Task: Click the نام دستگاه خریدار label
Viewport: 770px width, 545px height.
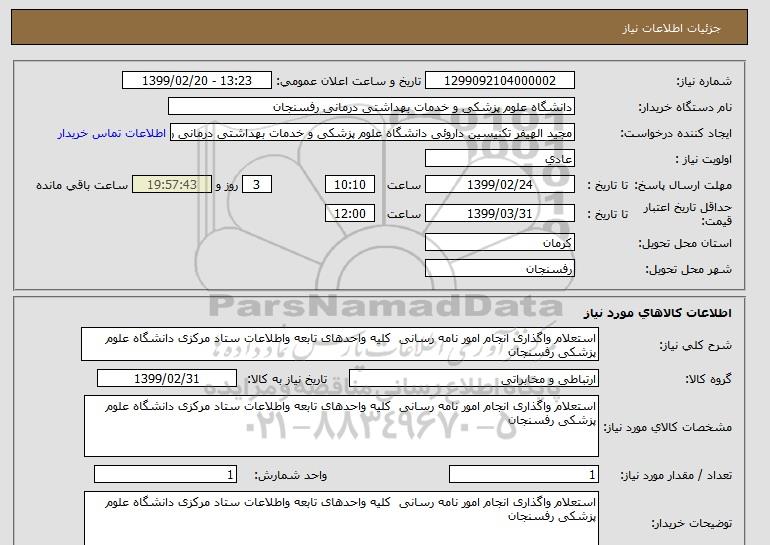Action: 685,108
